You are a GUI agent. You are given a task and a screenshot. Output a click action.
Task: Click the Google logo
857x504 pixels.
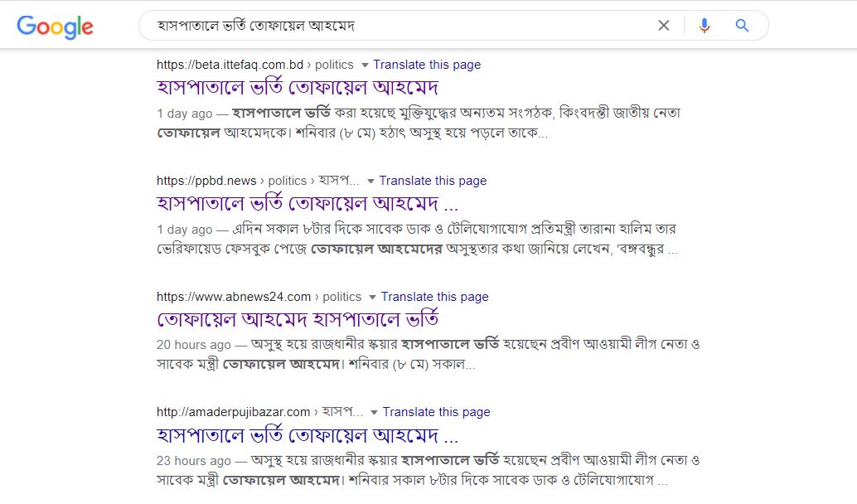(55, 27)
